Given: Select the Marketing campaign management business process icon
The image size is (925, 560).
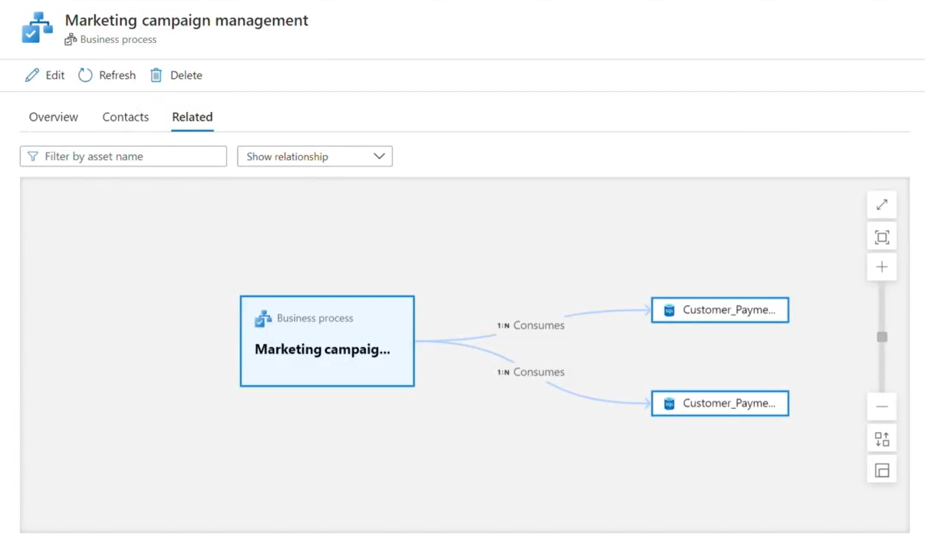Looking at the screenshot, I should [x=264, y=318].
